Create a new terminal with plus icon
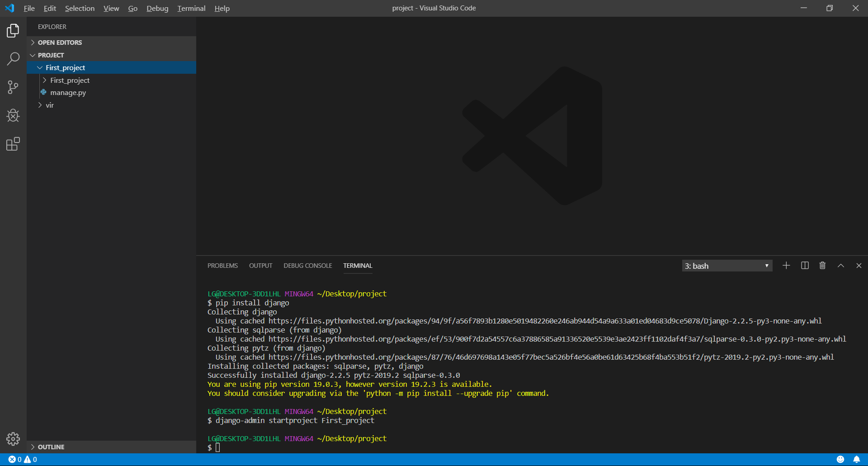This screenshot has width=868, height=466. click(x=786, y=266)
